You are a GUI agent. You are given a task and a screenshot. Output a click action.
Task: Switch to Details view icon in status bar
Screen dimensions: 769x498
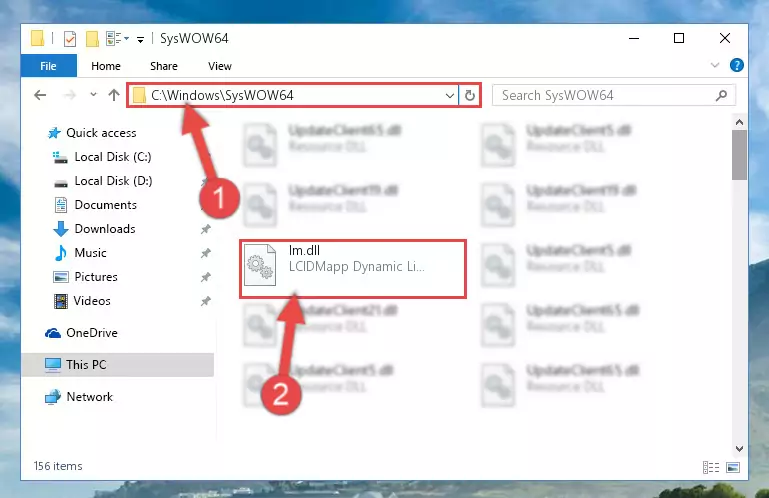711,468
